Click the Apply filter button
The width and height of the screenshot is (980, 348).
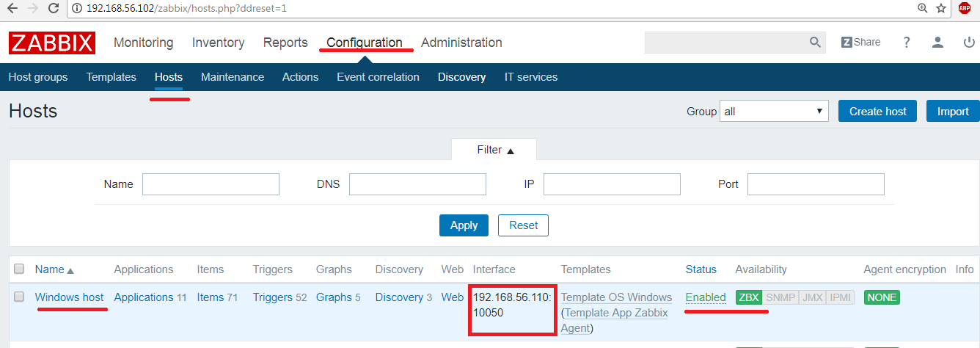point(464,225)
